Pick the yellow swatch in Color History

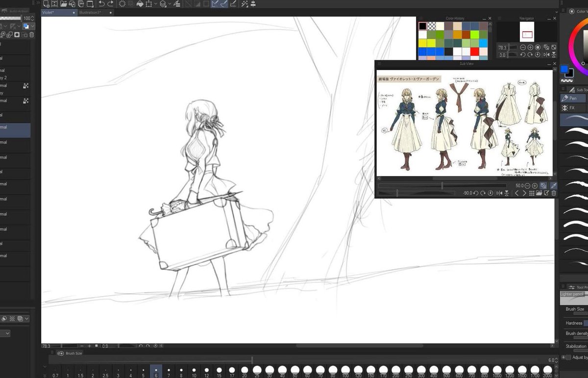[422, 43]
